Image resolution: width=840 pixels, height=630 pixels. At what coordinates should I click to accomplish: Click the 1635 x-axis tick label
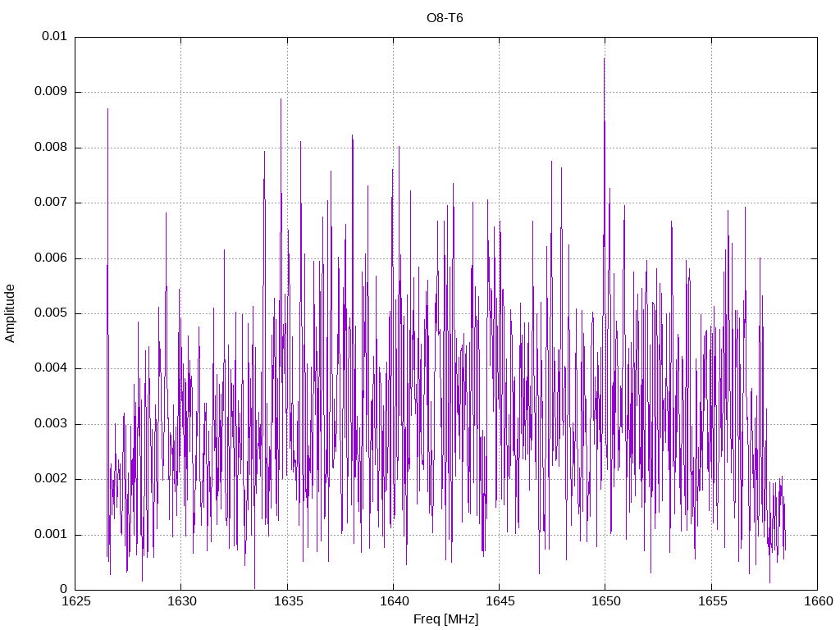(288, 601)
